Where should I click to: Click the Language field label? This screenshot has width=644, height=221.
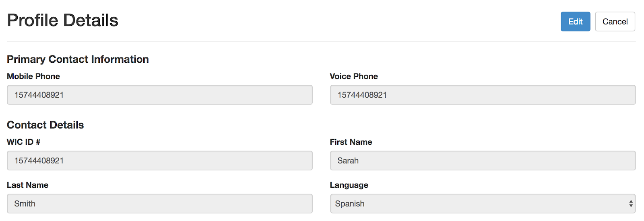click(x=349, y=185)
